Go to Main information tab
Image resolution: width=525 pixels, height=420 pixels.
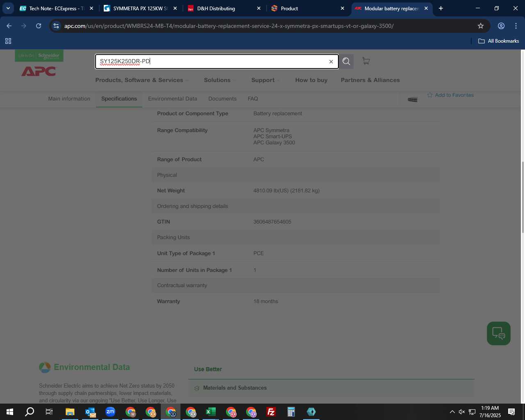tap(69, 99)
